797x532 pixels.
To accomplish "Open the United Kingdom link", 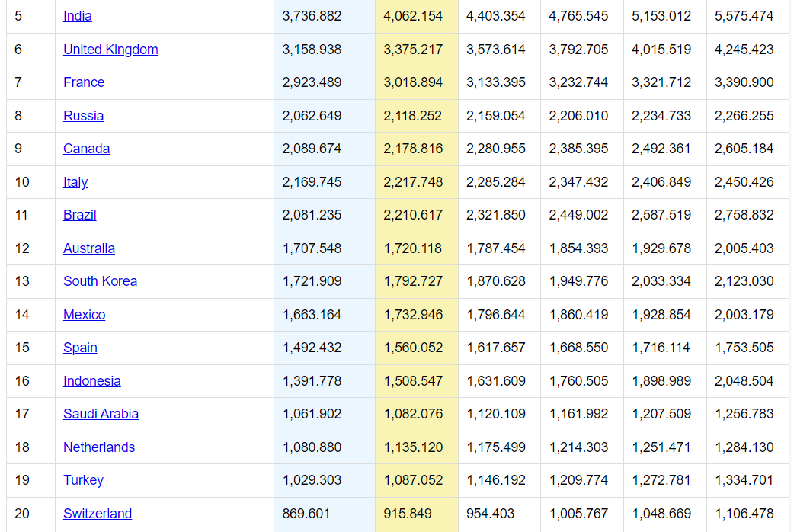I will click(110, 50).
